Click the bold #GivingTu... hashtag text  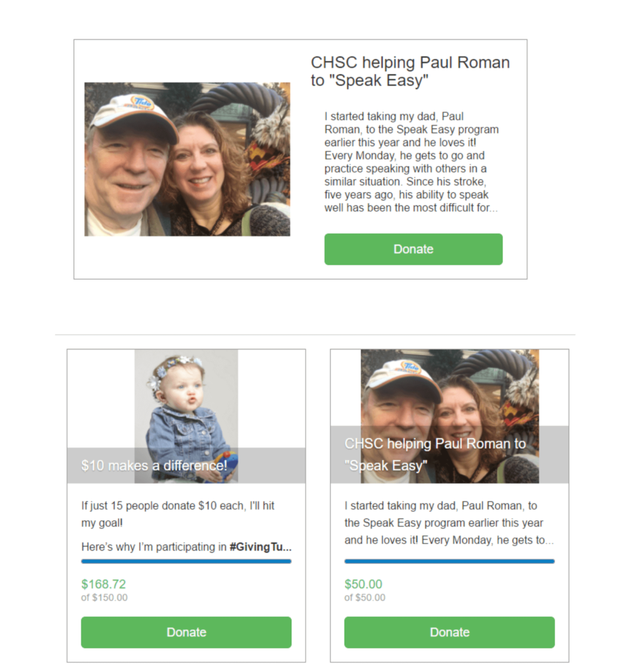tap(260, 547)
